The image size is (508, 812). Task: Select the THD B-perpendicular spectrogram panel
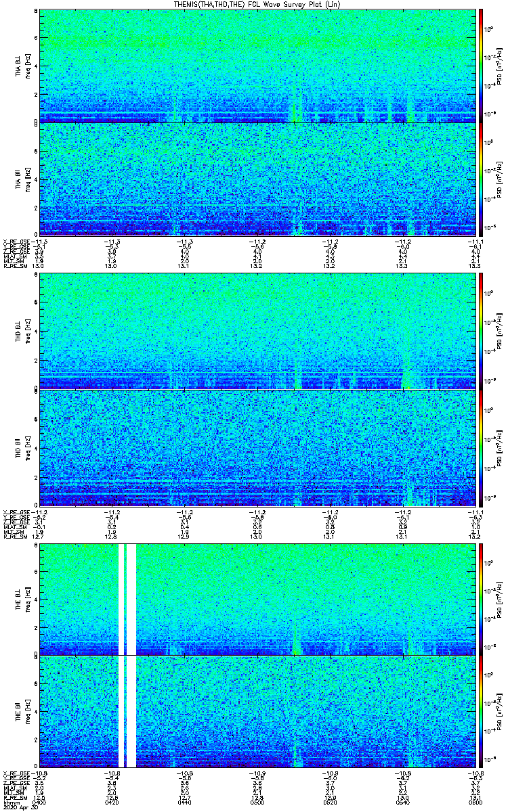point(257,331)
